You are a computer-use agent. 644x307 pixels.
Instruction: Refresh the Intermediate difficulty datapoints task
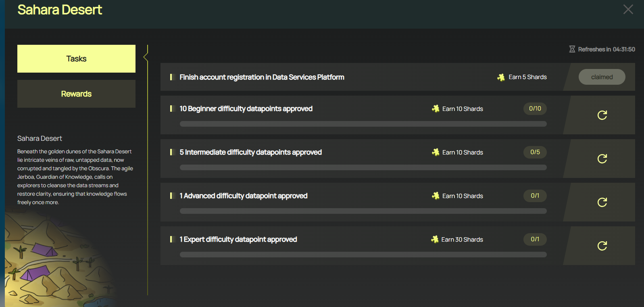coord(602,159)
